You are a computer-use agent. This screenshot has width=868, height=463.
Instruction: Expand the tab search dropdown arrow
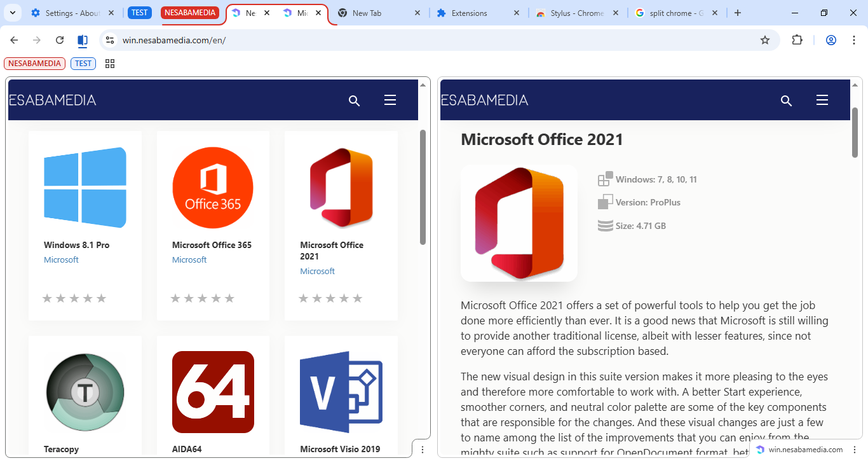coord(12,13)
